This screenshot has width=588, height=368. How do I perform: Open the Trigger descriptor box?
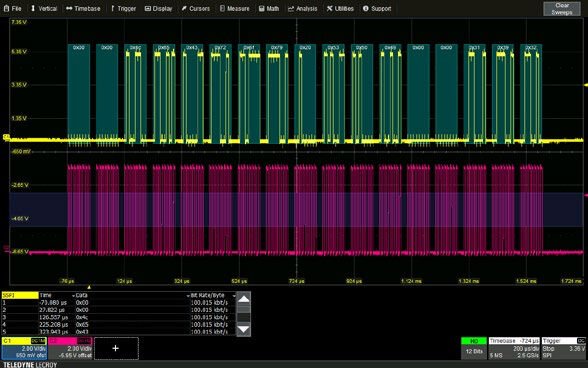point(564,348)
